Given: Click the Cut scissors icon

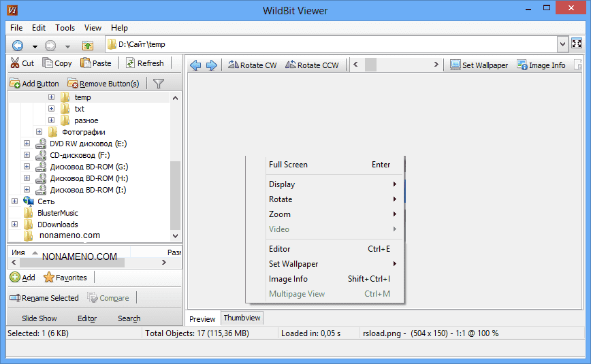Looking at the screenshot, I should tap(14, 63).
